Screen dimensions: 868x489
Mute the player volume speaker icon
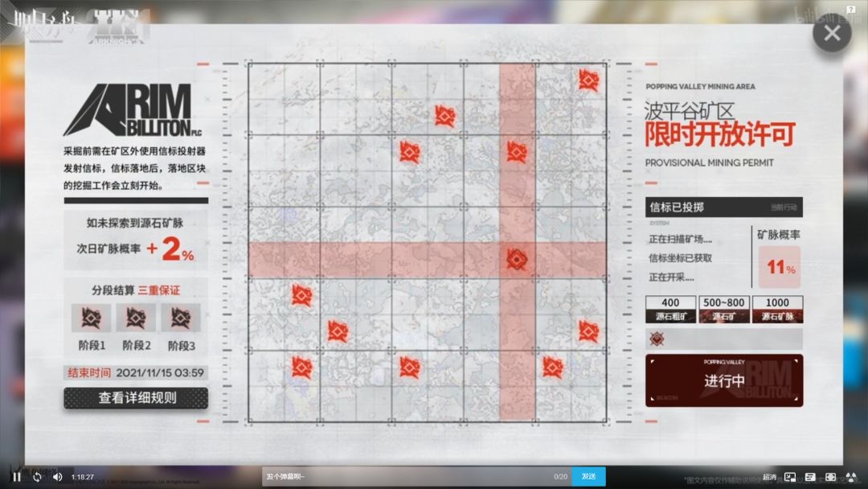click(x=58, y=477)
